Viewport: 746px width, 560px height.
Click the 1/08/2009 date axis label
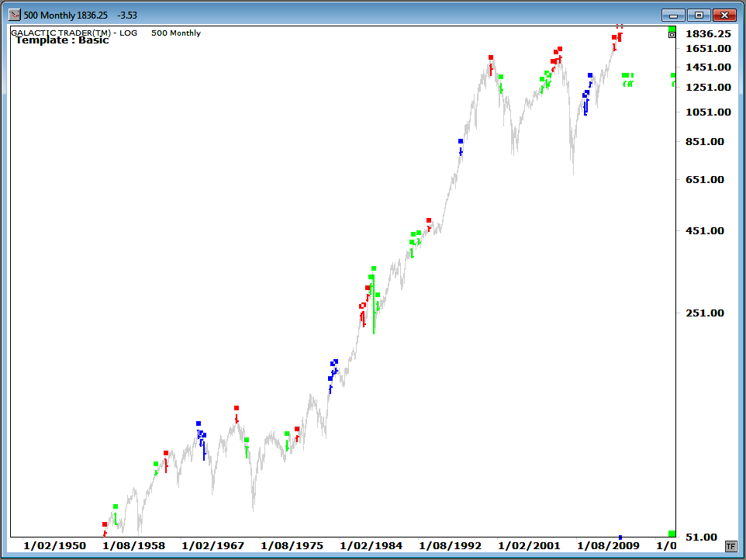click(608, 546)
